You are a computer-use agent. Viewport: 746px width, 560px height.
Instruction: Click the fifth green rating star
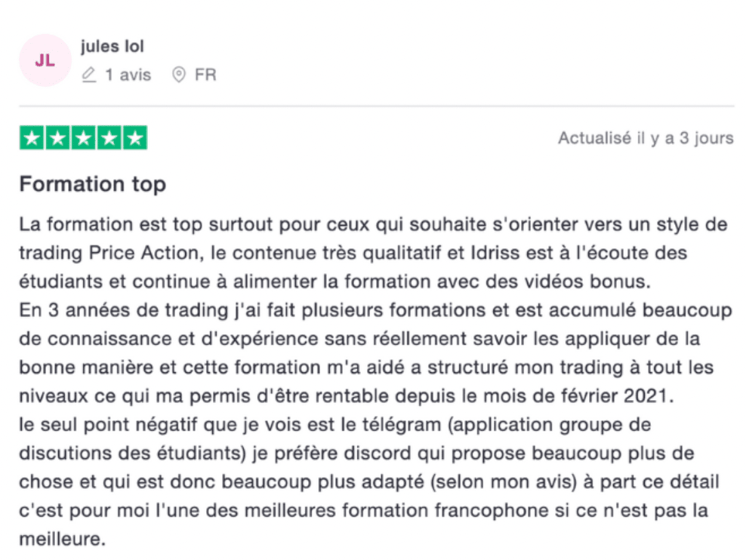pos(135,138)
